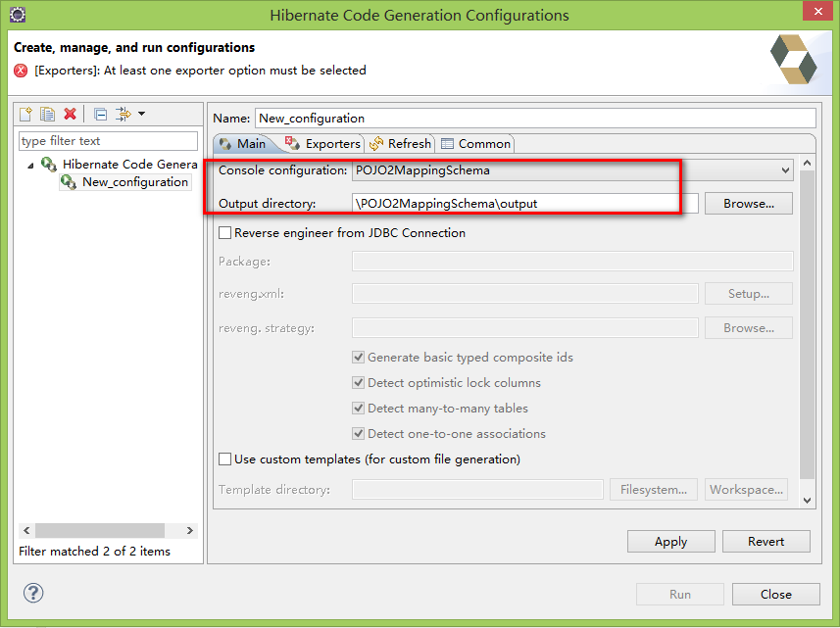This screenshot has width=840, height=628.
Task: Duplicate the selected launch configuration
Action: click(48, 114)
